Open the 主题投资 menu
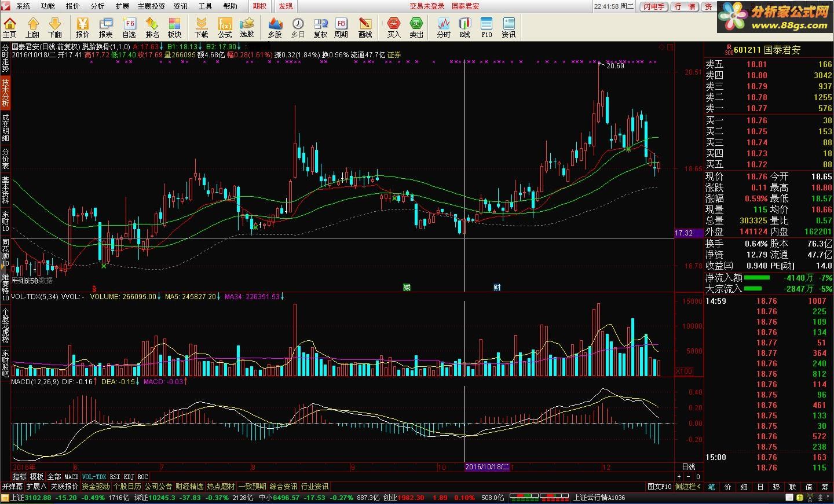This screenshot has height=504, width=834. [x=151, y=6]
